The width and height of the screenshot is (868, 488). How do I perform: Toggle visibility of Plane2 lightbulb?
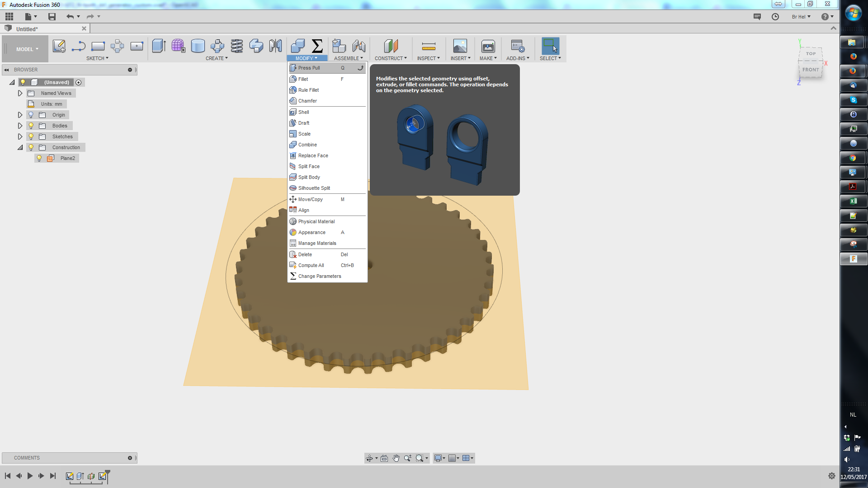pyautogui.click(x=39, y=158)
